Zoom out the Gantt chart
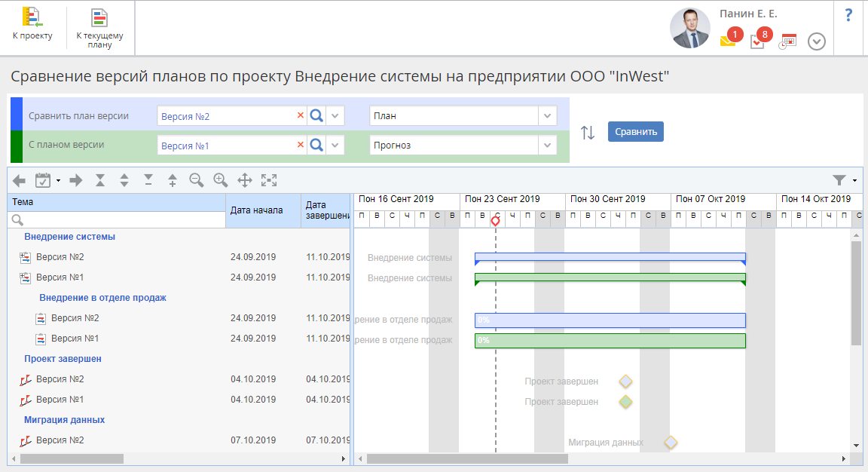Viewport: 868px width, 472px height. (x=196, y=180)
